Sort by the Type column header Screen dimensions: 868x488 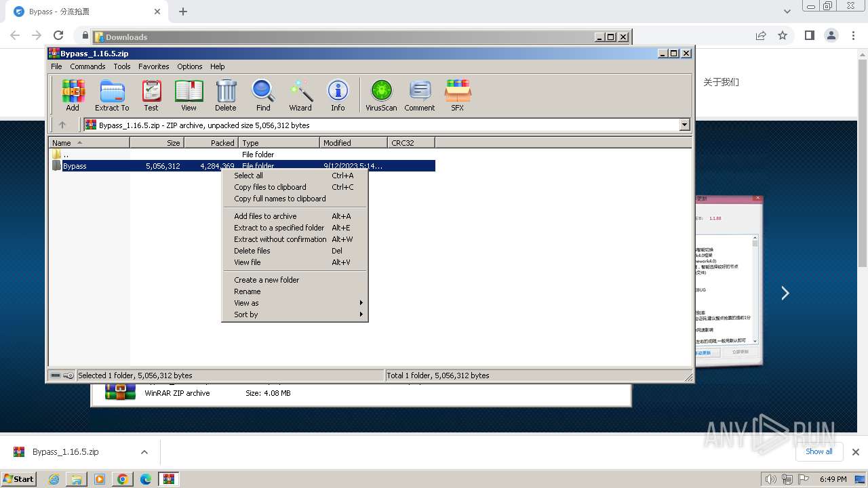(279, 143)
